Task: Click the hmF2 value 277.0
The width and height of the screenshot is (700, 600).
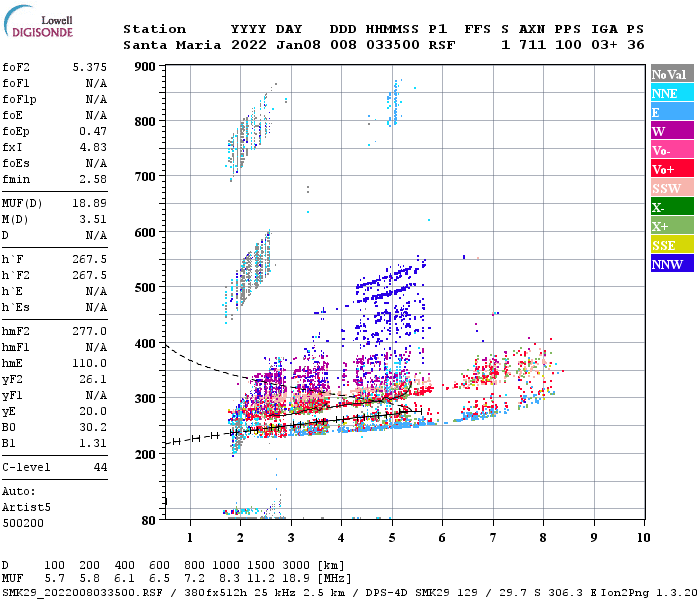Action: tap(90, 332)
